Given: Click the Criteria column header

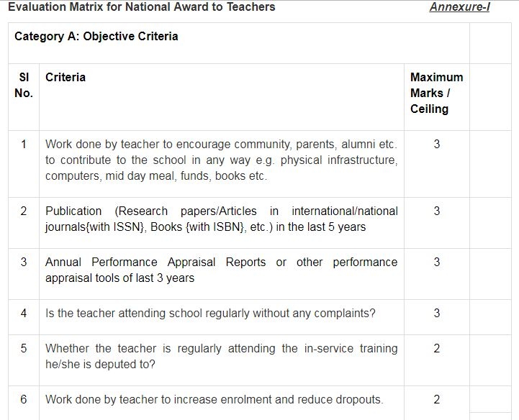Looking at the screenshot, I should point(66,77).
